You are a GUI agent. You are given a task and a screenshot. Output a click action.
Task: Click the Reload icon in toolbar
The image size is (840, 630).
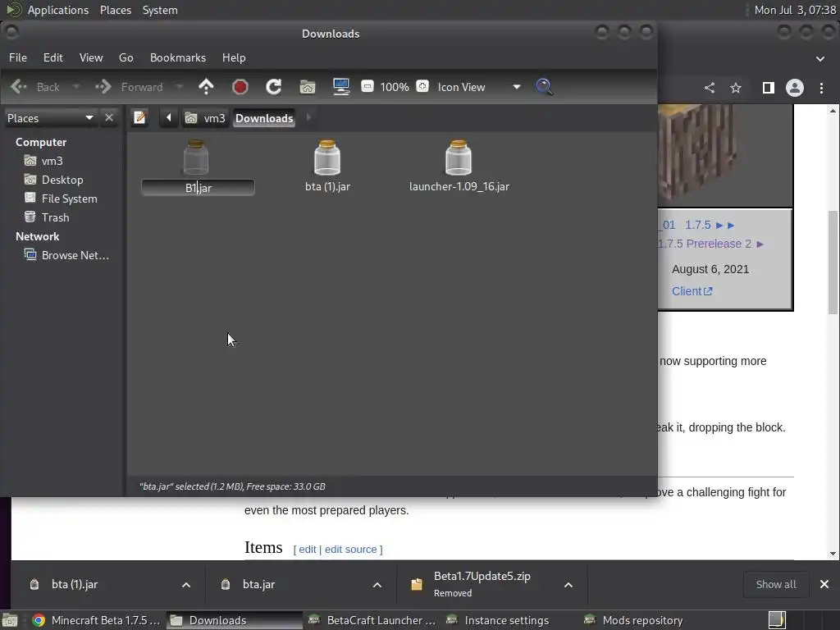tap(274, 87)
